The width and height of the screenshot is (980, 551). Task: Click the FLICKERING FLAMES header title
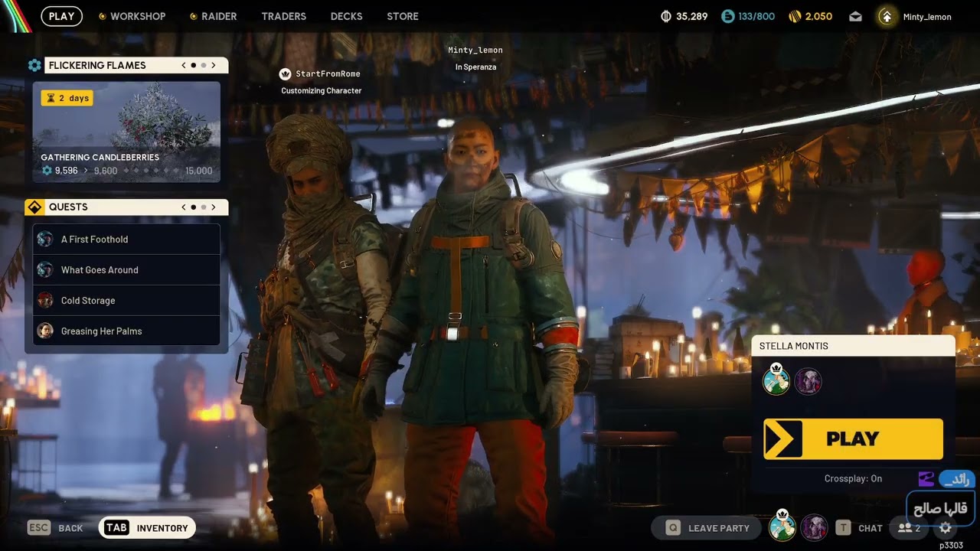point(97,65)
